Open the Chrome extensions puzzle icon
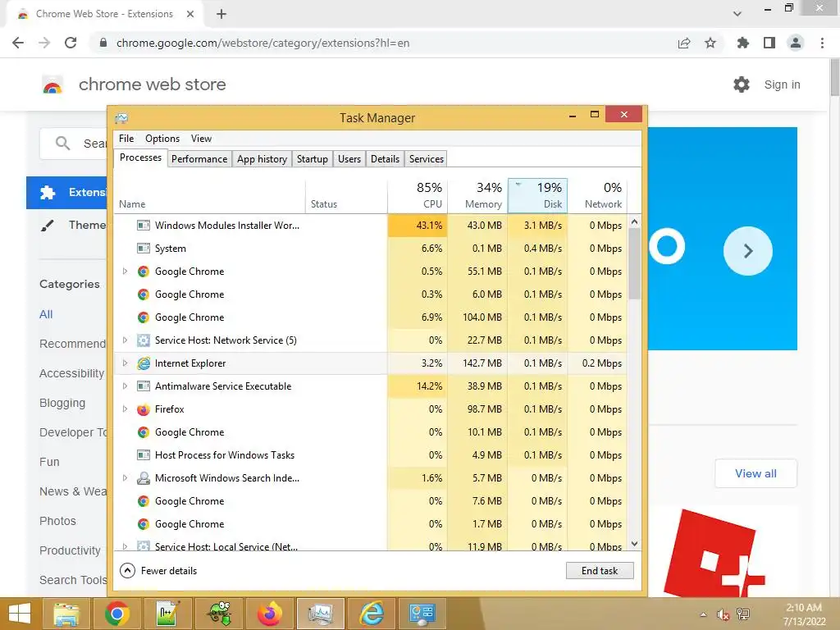The image size is (840, 630). (742, 43)
